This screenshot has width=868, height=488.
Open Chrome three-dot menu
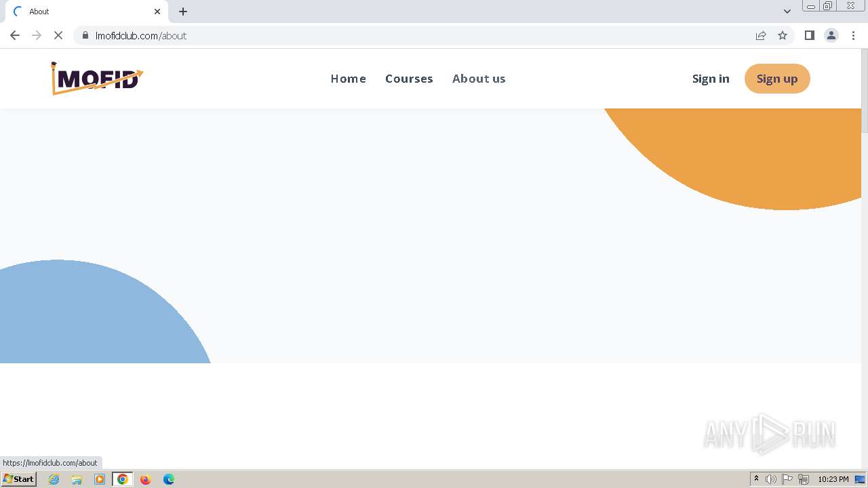click(x=854, y=35)
